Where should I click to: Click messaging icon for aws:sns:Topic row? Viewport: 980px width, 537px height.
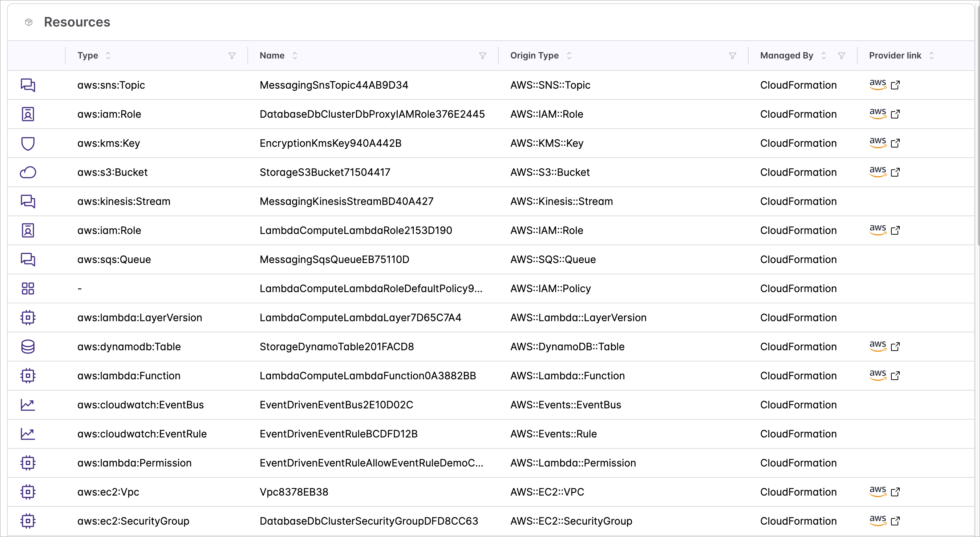click(x=28, y=85)
